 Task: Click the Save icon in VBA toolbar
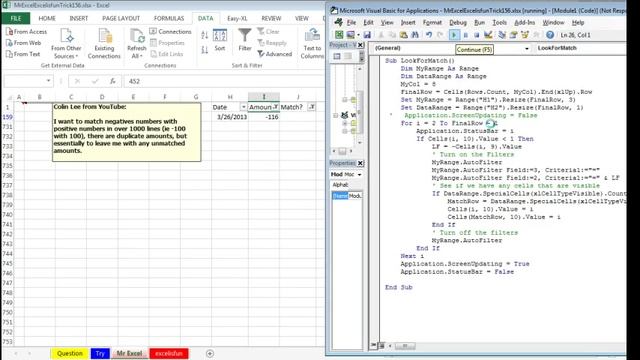(x=367, y=35)
